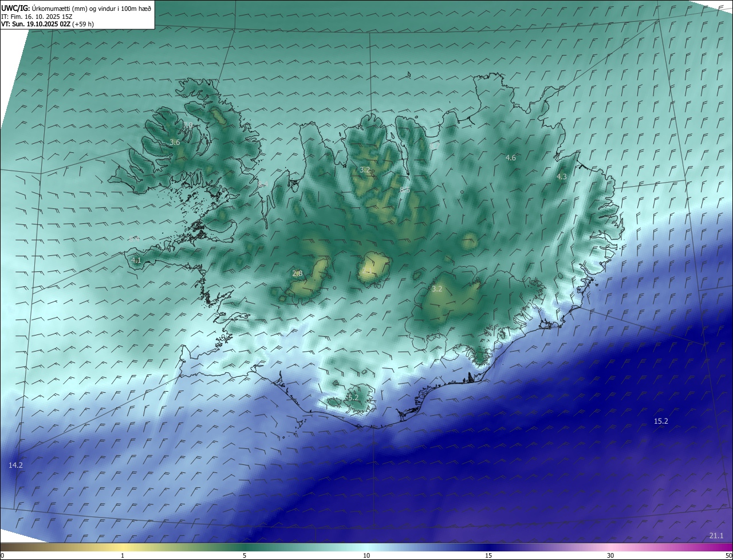Click the 5 tick on the colour scale
The width and height of the screenshot is (733, 560).
point(245,555)
